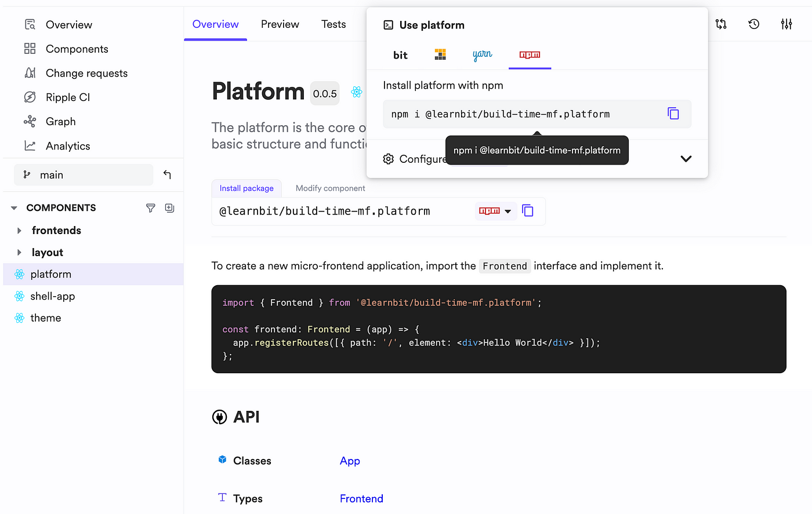Click the Types row label
This screenshot has height=514, width=812.
pos(248,498)
